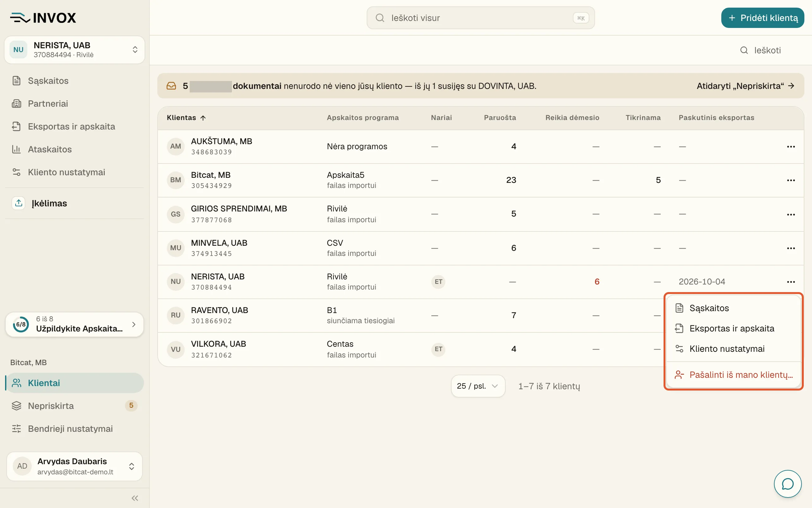Select Pašalinti iš mano klientų menu item

(x=733, y=375)
